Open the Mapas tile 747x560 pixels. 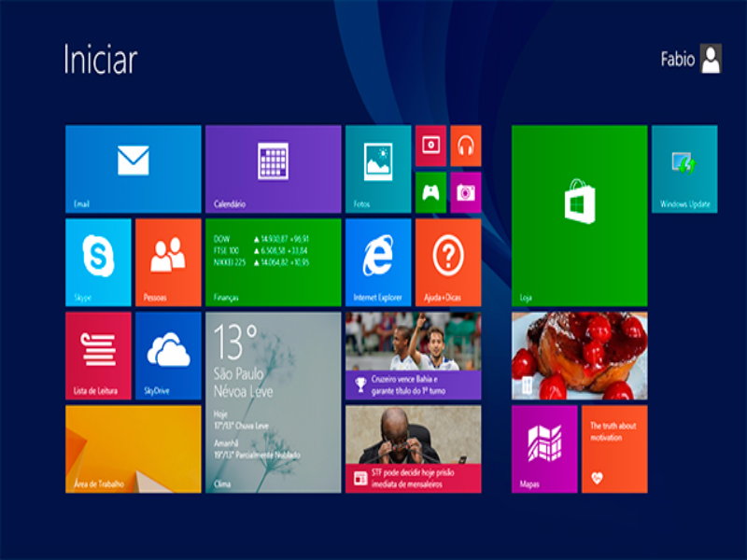tap(544, 449)
